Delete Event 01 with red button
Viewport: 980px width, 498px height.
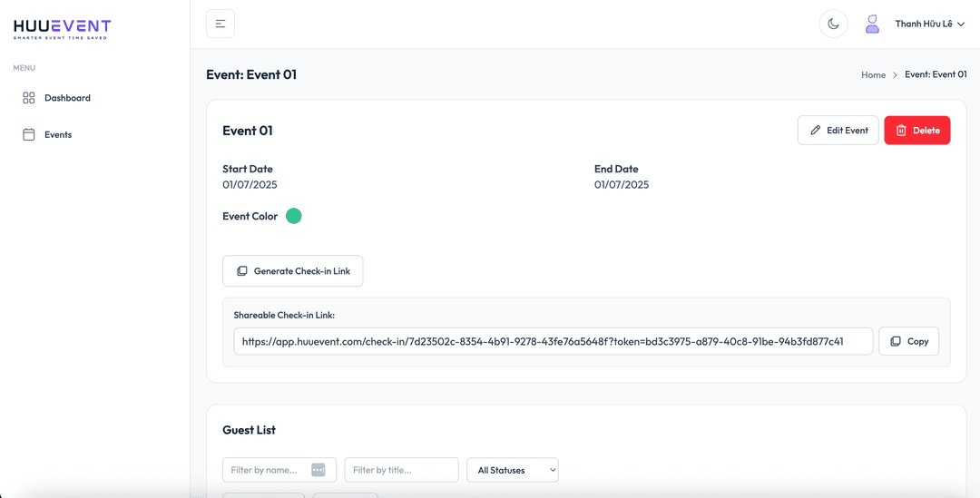click(916, 130)
